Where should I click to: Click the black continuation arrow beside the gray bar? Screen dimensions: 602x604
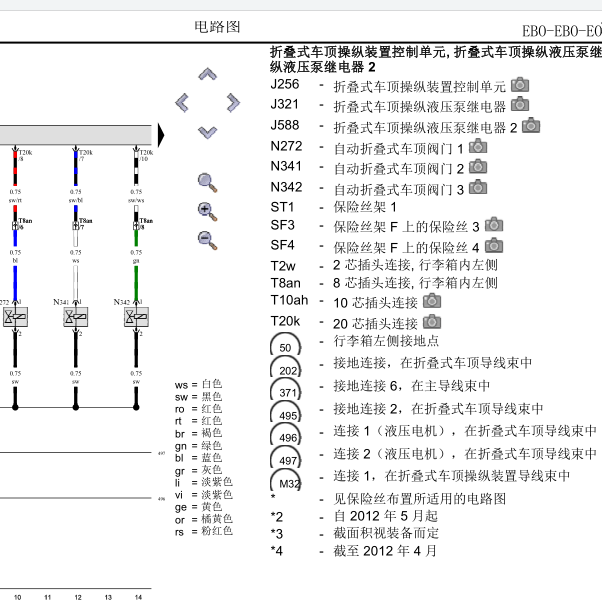pyautogui.click(x=161, y=135)
